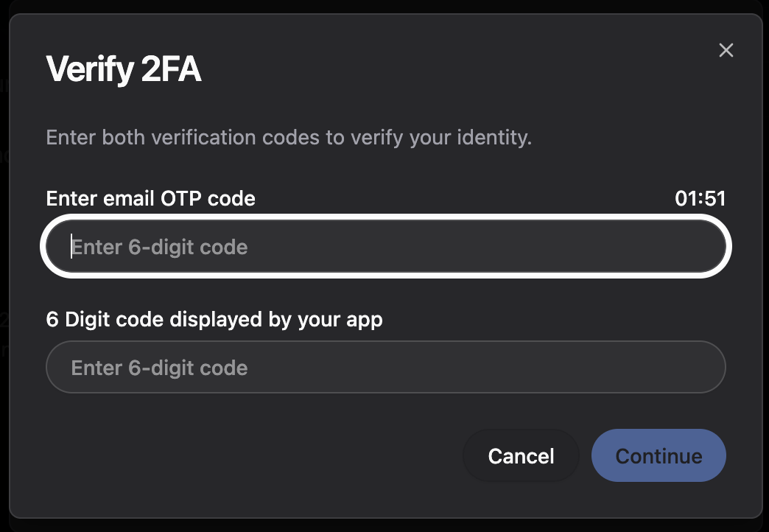769x532 pixels.
Task: Click the authenticator app code input
Action: [385, 367]
